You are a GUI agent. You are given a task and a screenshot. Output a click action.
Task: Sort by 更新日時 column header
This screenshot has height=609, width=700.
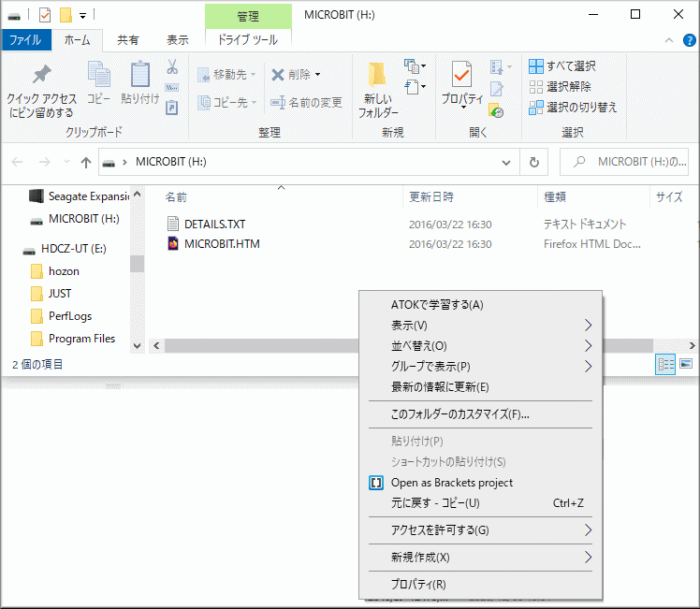(431, 197)
